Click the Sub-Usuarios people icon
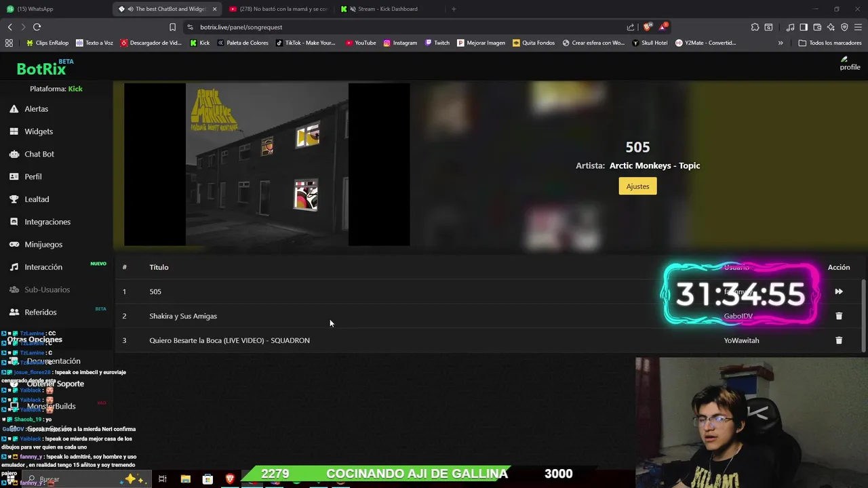 click(x=14, y=289)
